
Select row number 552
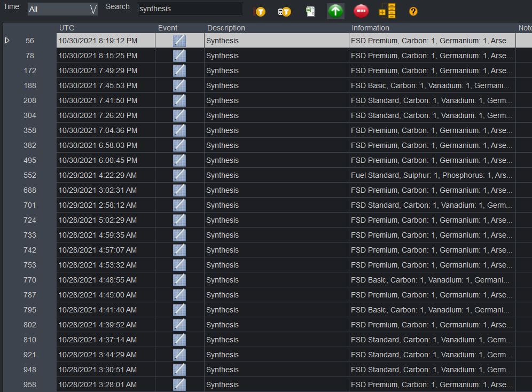pyautogui.click(x=30, y=175)
